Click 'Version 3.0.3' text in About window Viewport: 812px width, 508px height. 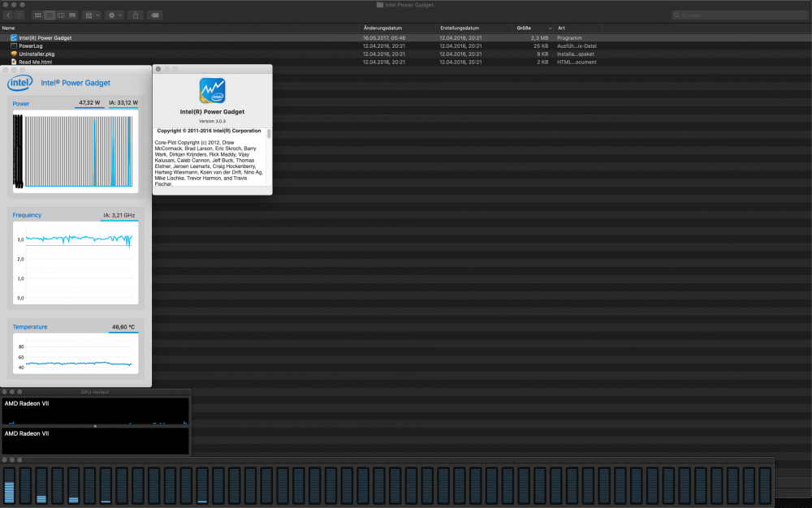tap(212, 121)
